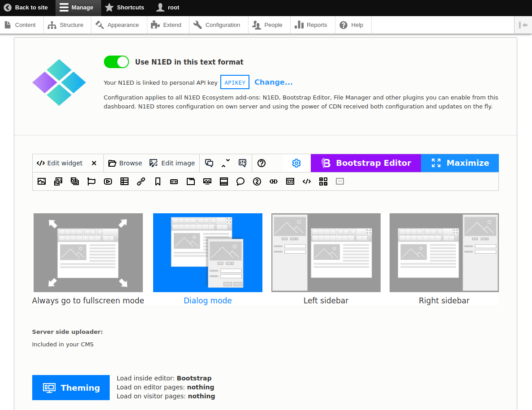Click the sliders chat settings icon
This screenshot has height=410, width=532.
242,163
